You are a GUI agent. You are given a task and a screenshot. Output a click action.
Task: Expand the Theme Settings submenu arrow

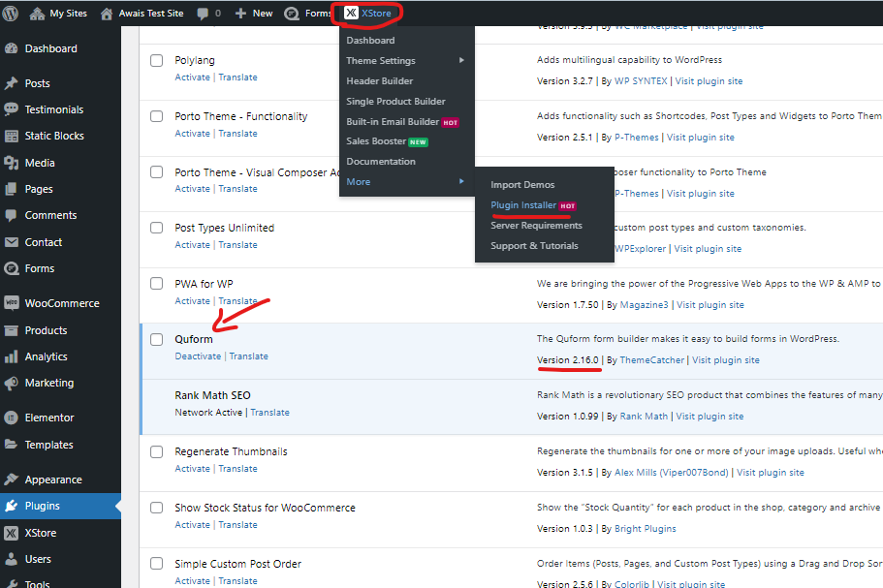pos(461,60)
